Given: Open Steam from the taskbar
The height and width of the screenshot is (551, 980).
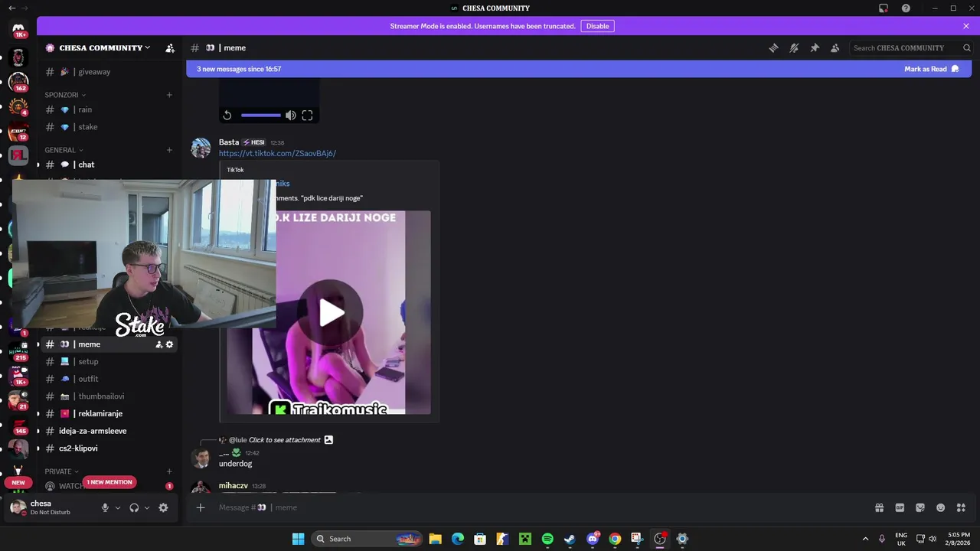Looking at the screenshot, I should [570, 539].
